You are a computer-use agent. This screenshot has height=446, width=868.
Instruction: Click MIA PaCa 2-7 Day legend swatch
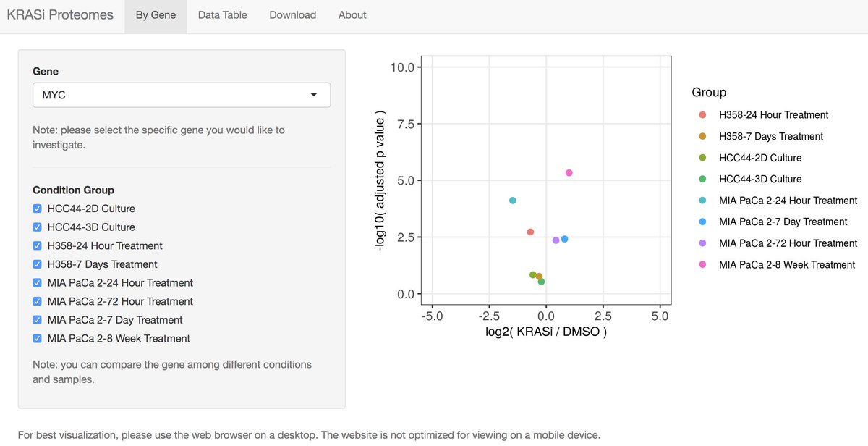[x=702, y=222]
